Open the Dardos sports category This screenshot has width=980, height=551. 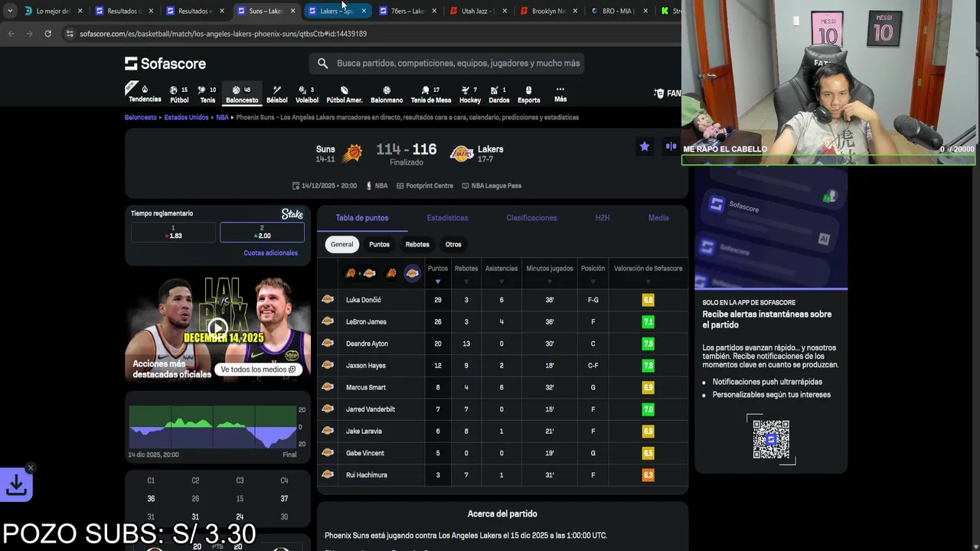[499, 94]
